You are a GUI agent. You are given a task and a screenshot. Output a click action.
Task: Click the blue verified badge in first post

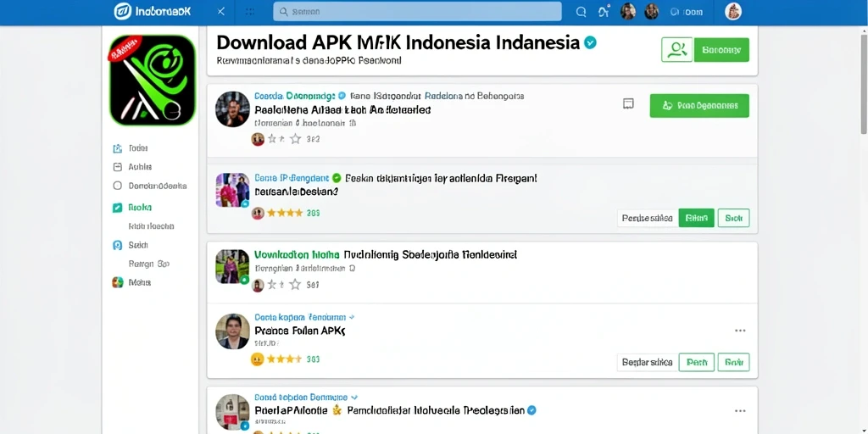(342, 96)
